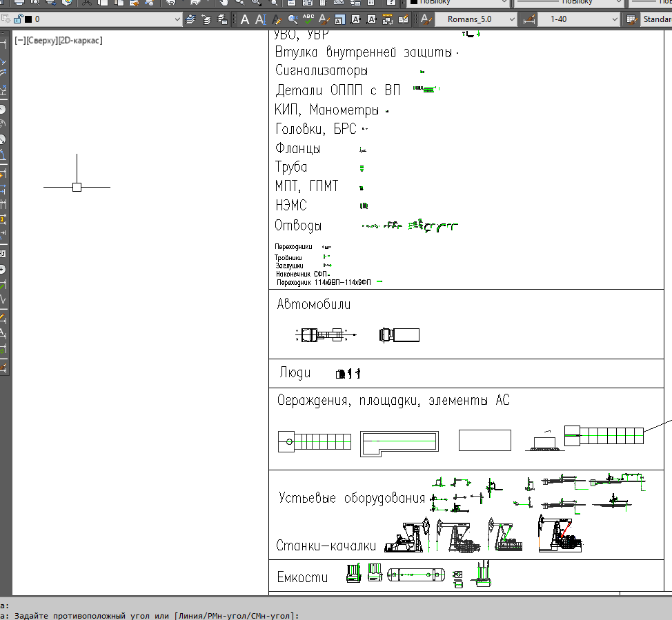Open the Standard table style dropdown
The image size is (672, 620).
[656, 19]
